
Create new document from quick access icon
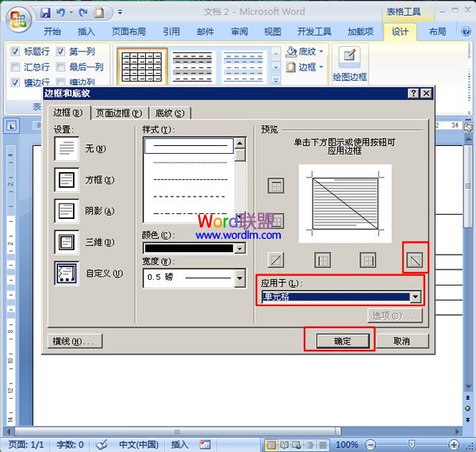99,13
